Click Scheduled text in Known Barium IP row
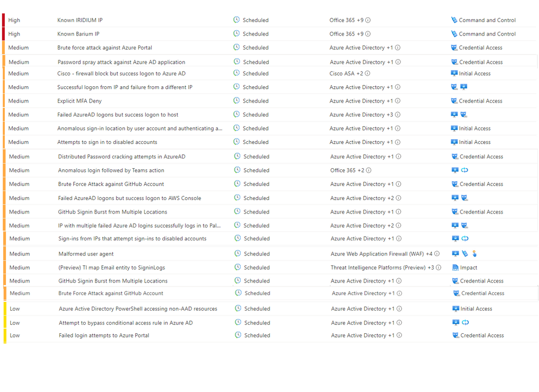The width and height of the screenshot is (539, 392). coord(255,34)
